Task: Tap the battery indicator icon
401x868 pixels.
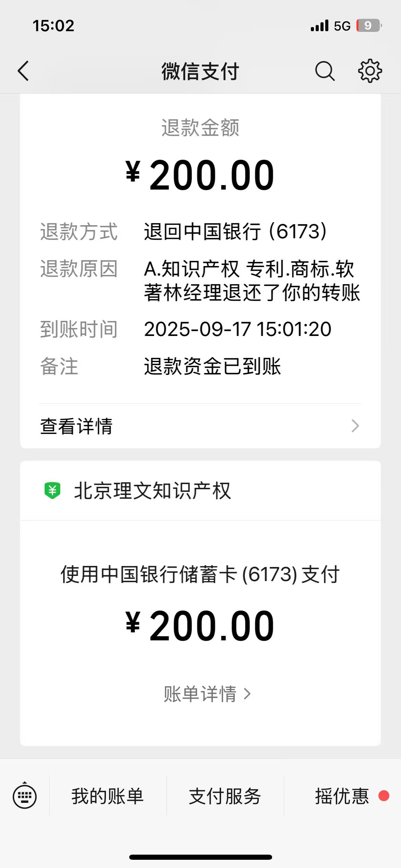Action: pyautogui.click(x=369, y=26)
